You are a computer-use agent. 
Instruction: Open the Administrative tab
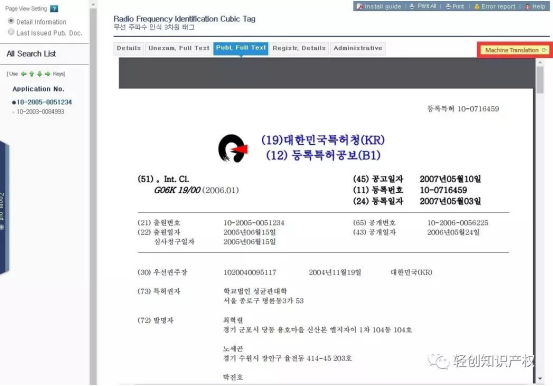[358, 48]
